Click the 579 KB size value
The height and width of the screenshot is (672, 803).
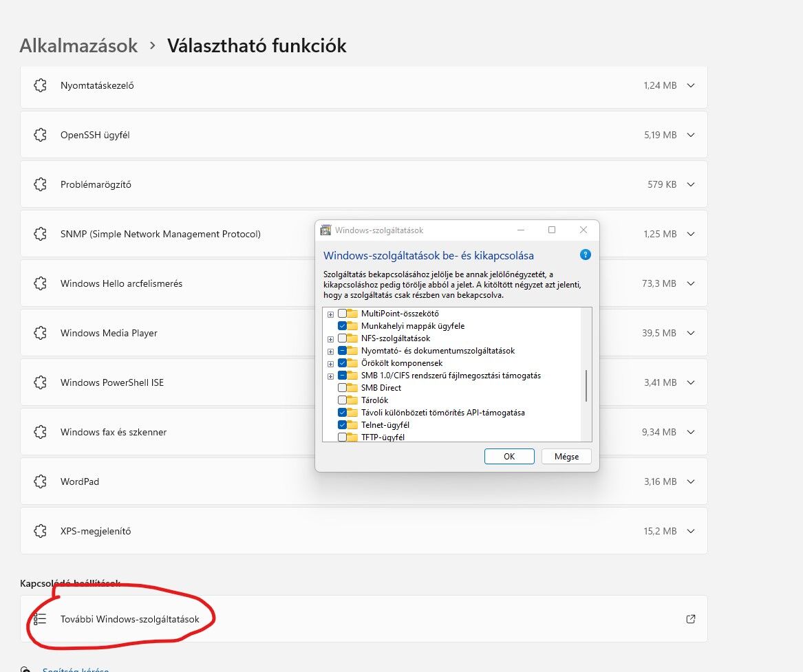point(662,184)
